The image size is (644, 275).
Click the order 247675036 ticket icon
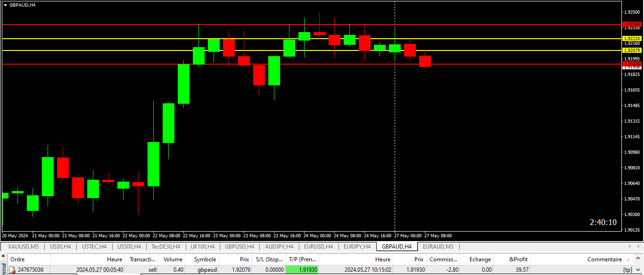click(12, 270)
